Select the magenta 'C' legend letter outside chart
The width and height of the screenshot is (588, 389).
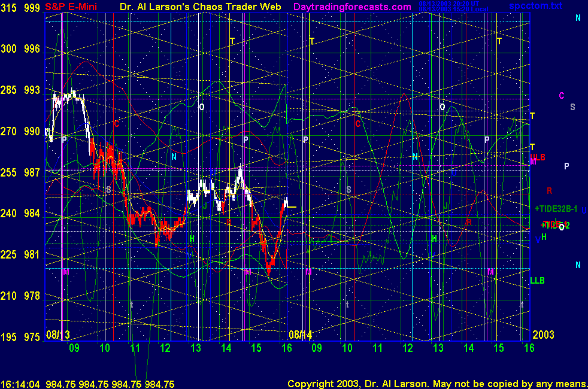tap(562, 96)
